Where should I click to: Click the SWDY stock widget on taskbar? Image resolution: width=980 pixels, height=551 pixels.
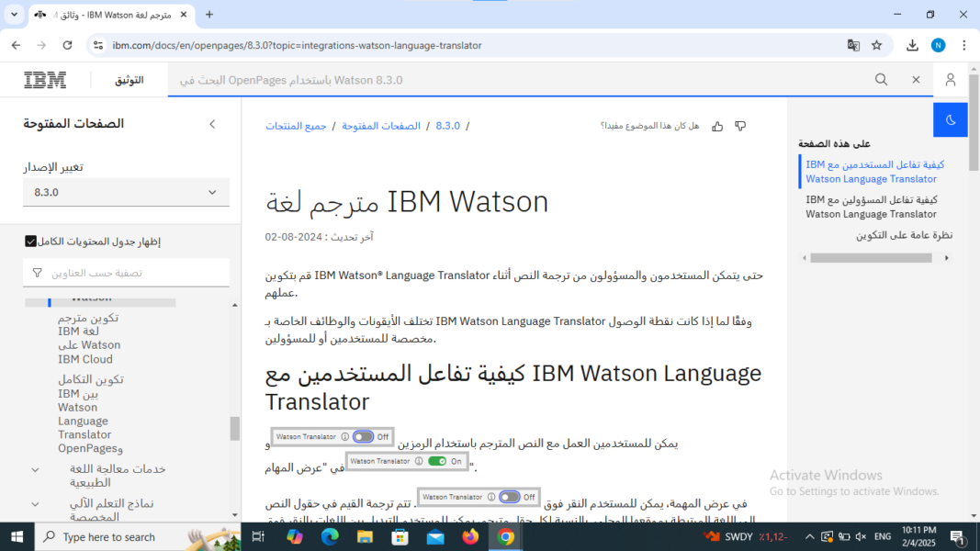(x=745, y=536)
